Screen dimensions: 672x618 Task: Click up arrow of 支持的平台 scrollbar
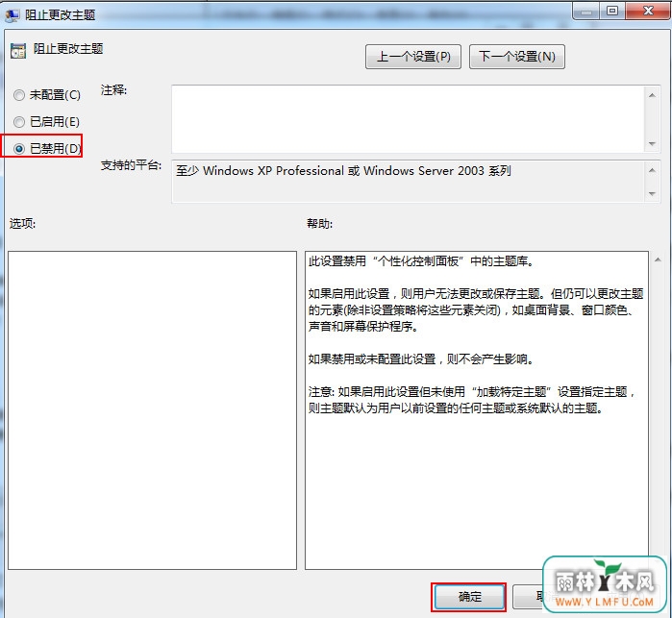652,170
